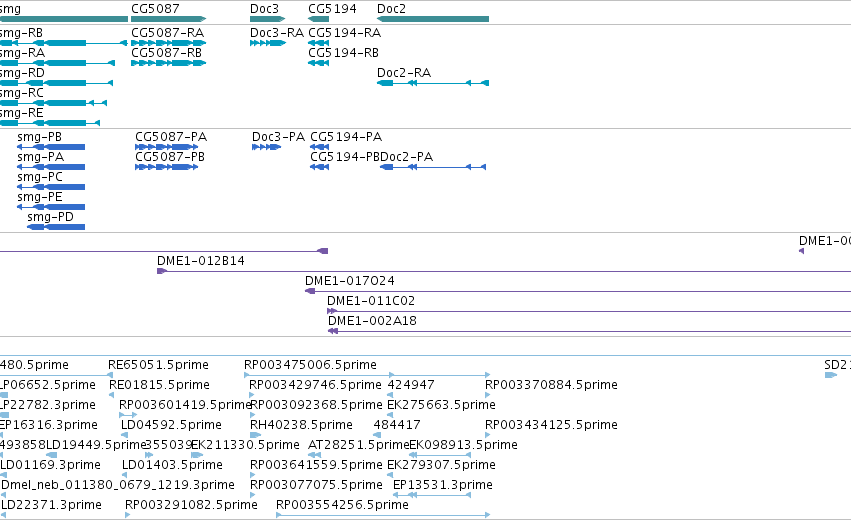The width and height of the screenshot is (851, 520).
Task: Select the LD22371.3prime EST label
Action: [x=51, y=505]
